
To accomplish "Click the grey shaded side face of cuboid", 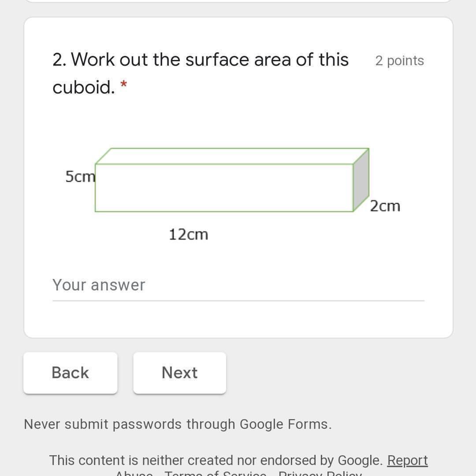I will coord(361,181).
